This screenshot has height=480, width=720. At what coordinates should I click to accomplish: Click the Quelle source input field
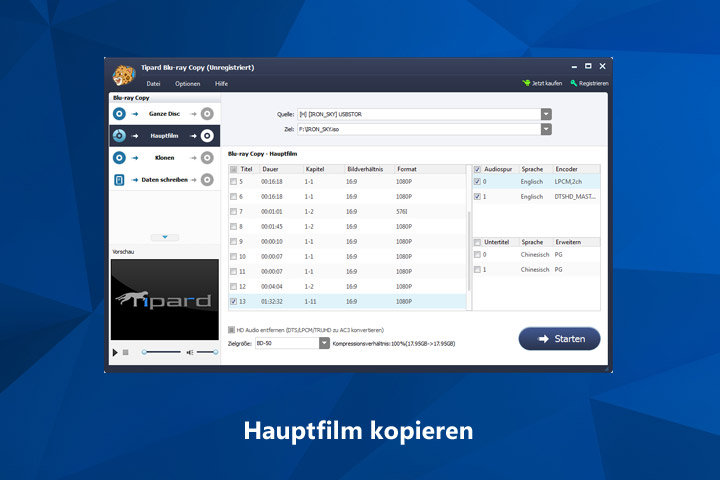(x=419, y=114)
